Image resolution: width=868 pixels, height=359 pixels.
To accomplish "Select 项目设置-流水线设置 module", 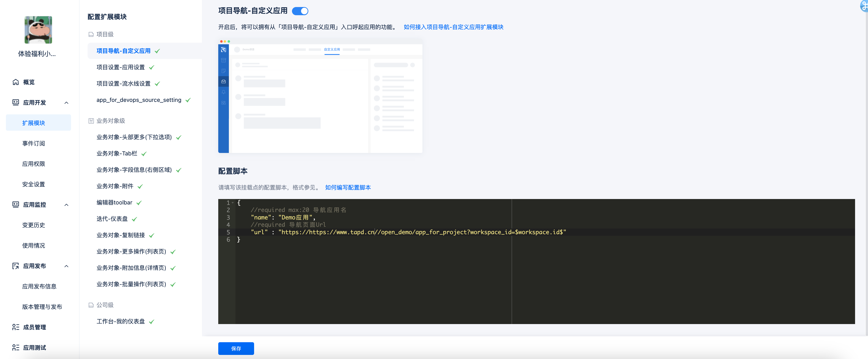I will (123, 84).
